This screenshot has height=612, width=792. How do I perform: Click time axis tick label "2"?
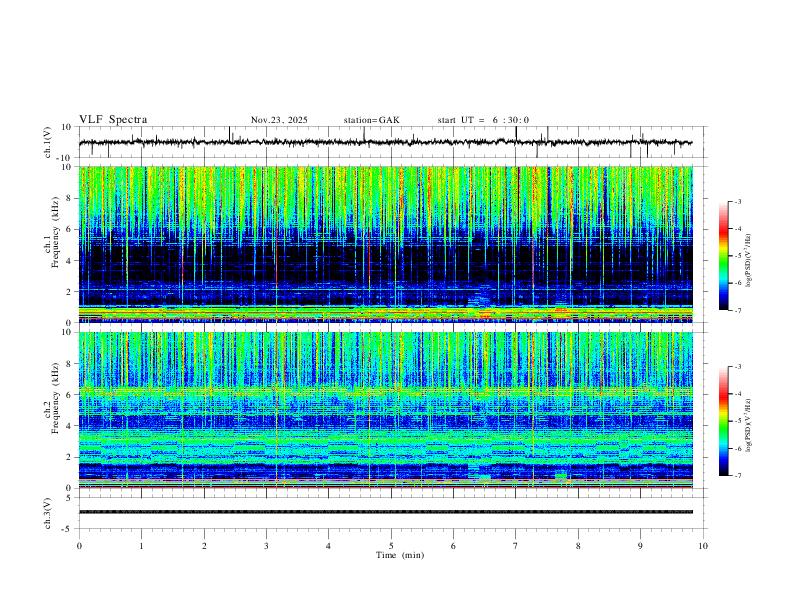(x=204, y=546)
